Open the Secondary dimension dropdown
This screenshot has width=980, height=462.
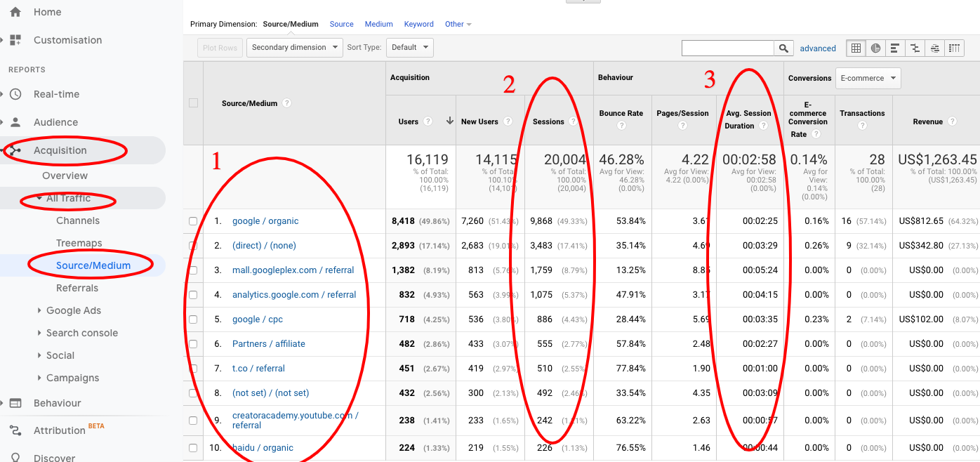pyautogui.click(x=294, y=48)
